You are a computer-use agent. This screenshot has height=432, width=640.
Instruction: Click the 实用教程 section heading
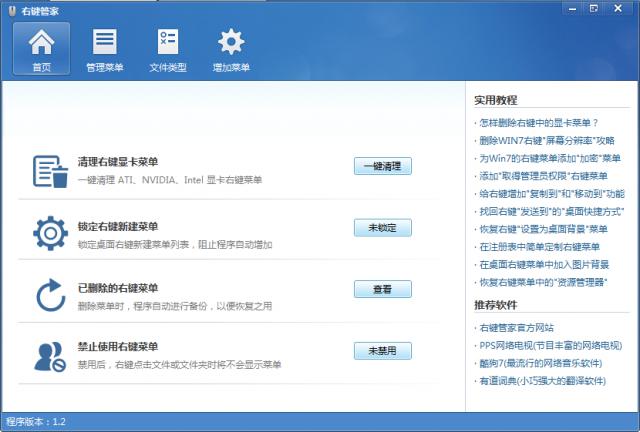(x=496, y=100)
